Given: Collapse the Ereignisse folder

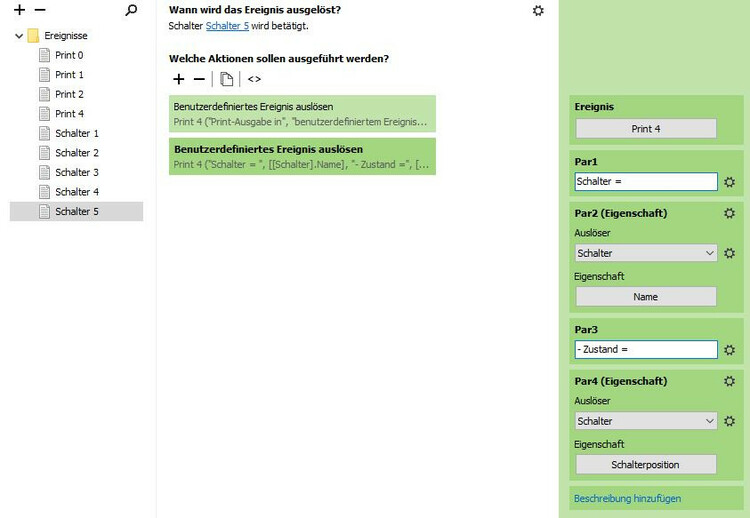Looking at the screenshot, I should pyautogui.click(x=19, y=36).
